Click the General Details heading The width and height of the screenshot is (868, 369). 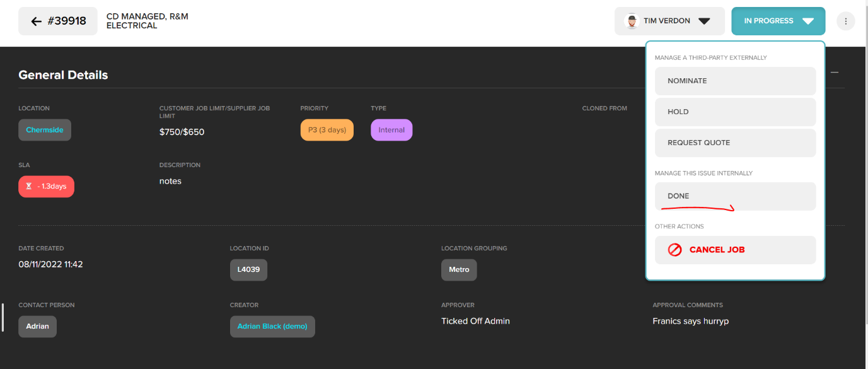pos(63,75)
